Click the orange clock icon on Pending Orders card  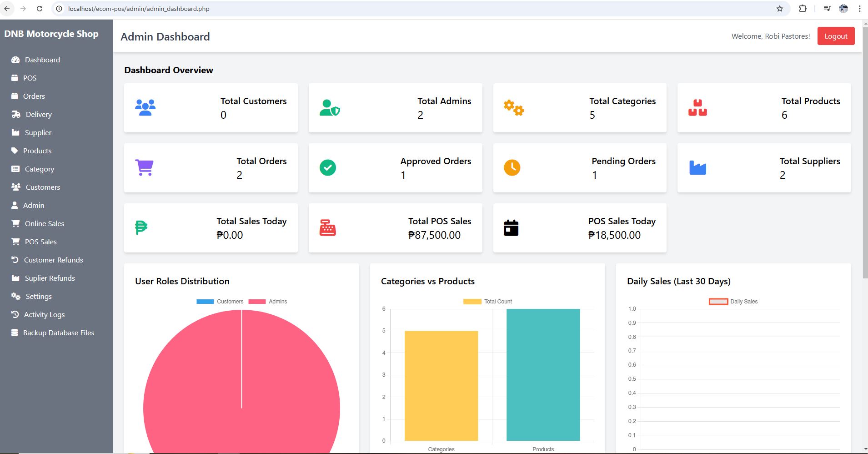tap(512, 168)
